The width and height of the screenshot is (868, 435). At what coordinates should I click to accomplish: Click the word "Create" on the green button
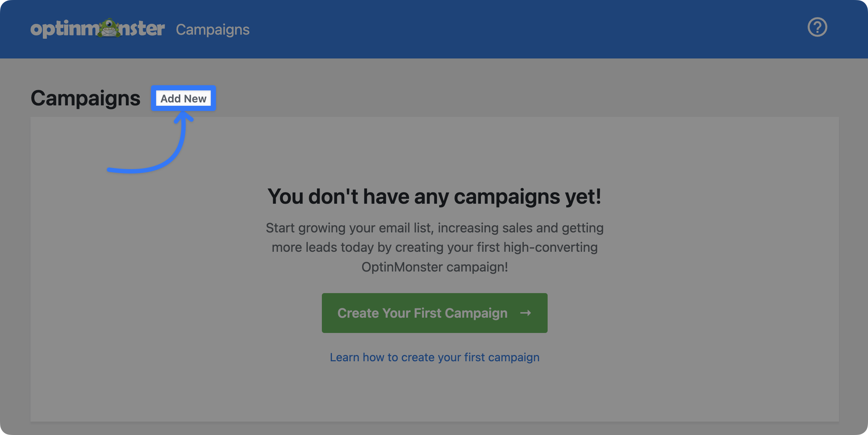(x=358, y=313)
